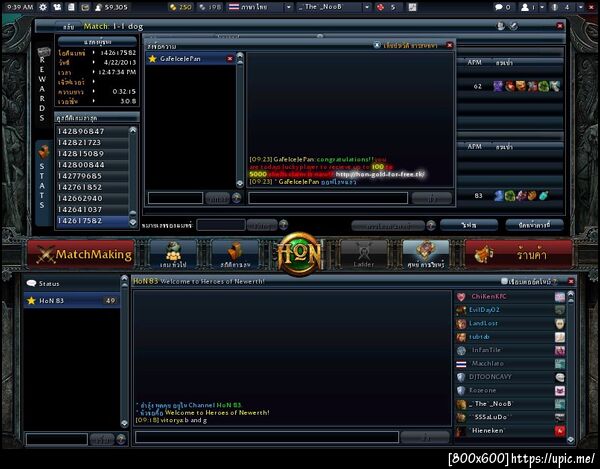Close the GafeIceJePan whisper tab
The image size is (600, 469).
coord(230,59)
